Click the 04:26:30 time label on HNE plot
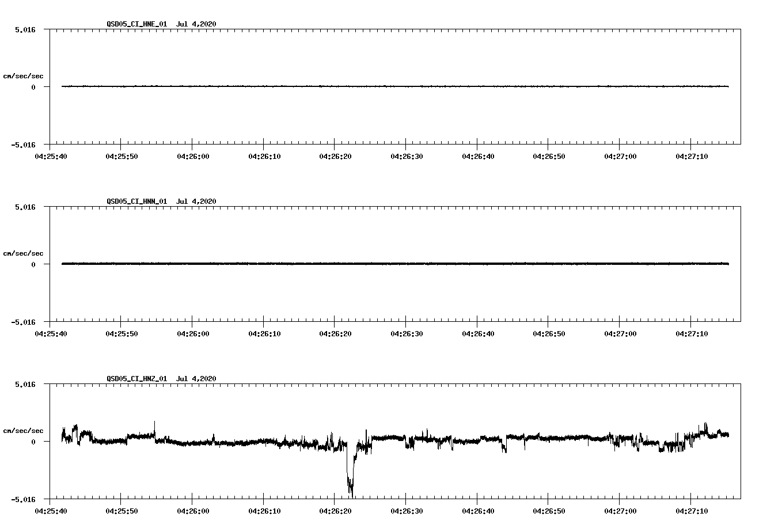Viewport: 782px width, 532px height. (x=406, y=156)
